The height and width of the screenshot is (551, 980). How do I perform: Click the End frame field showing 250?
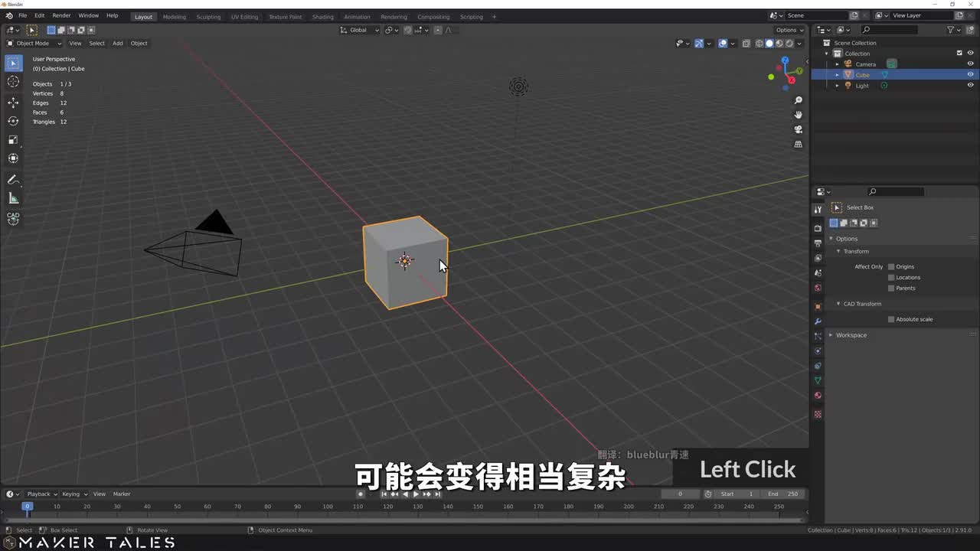tap(782, 494)
